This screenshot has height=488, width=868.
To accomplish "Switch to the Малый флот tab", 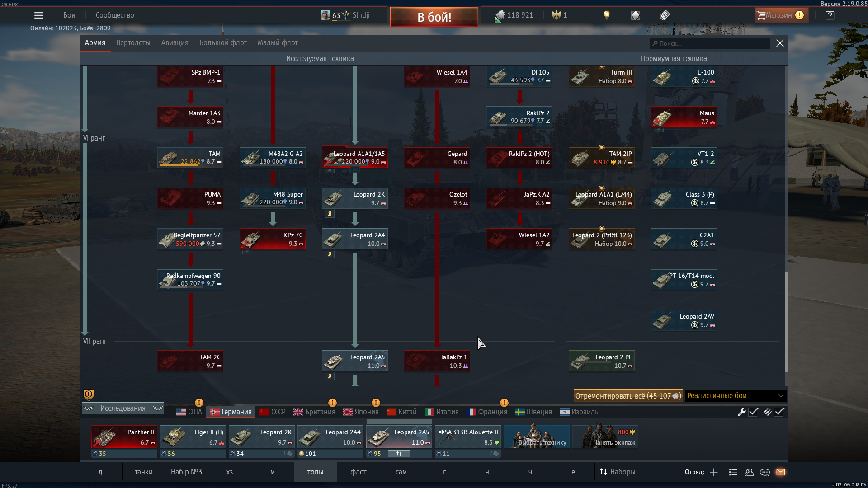I will [x=278, y=43].
